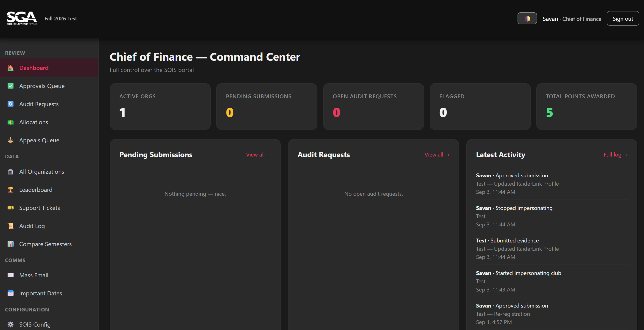Toggle the dark/light theme switch
Viewport: 644px width, 330px height.
(x=527, y=19)
